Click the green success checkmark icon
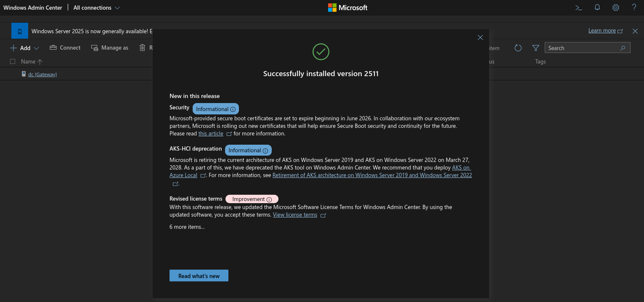 pos(321,52)
